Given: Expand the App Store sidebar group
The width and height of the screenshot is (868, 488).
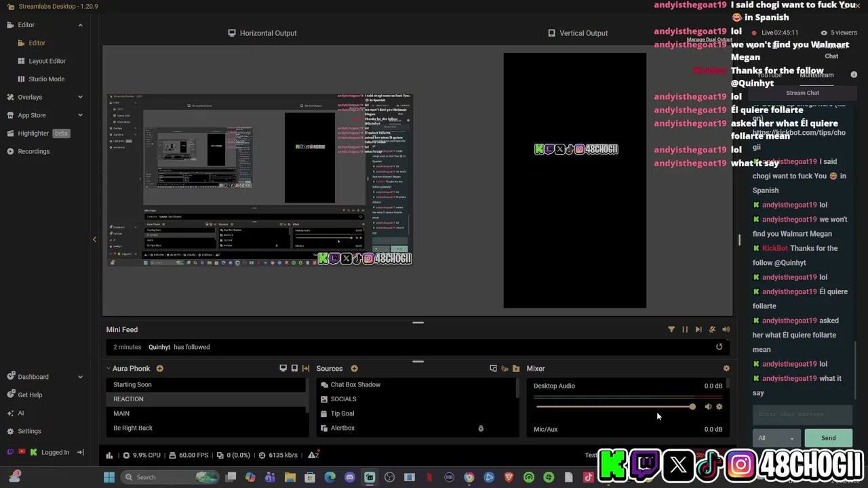Looking at the screenshot, I should (80, 115).
